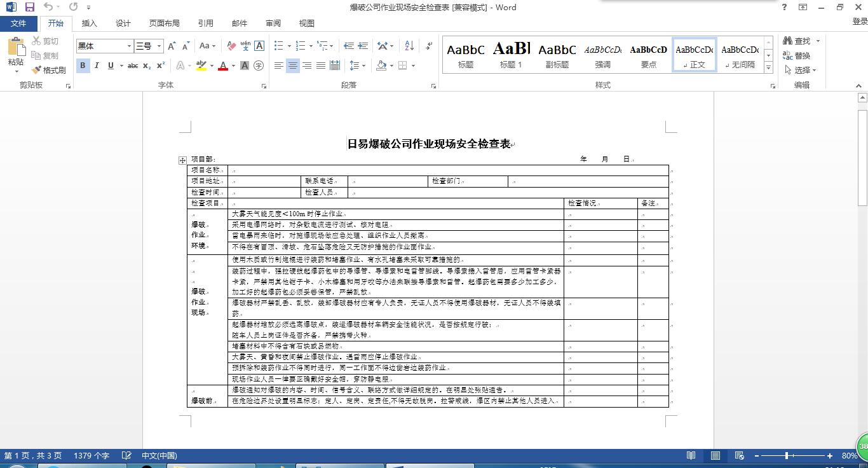Image resolution: width=868 pixels, height=468 pixels.
Task: Switch to the 审阅 Review tab
Action: (x=273, y=23)
